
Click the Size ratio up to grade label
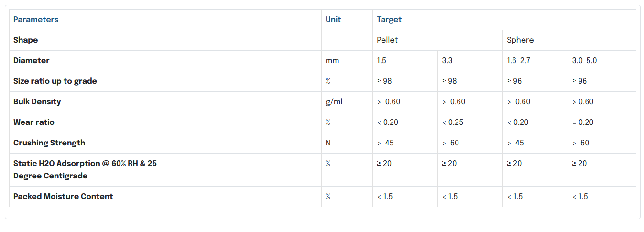pos(55,81)
